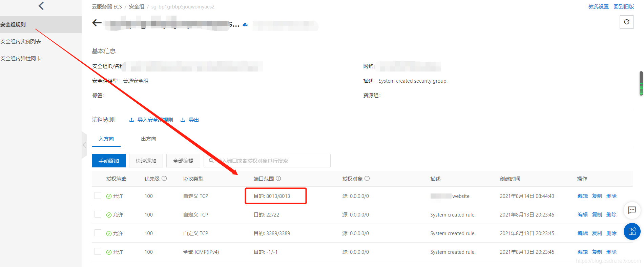Select checkbox for port 3389/3389 rule
The width and height of the screenshot is (644, 267).
coord(98,233)
